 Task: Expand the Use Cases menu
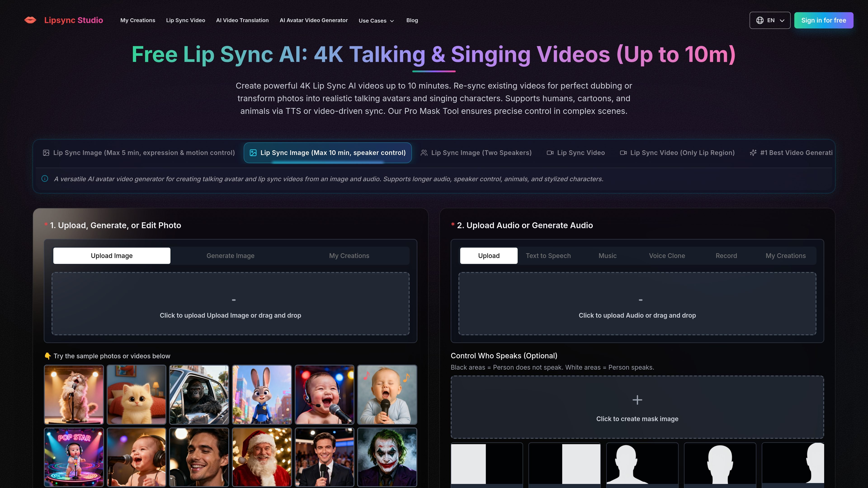coord(376,21)
